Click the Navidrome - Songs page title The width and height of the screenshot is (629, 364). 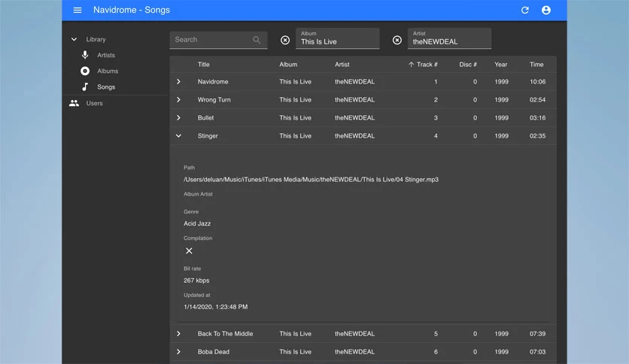pos(132,10)
